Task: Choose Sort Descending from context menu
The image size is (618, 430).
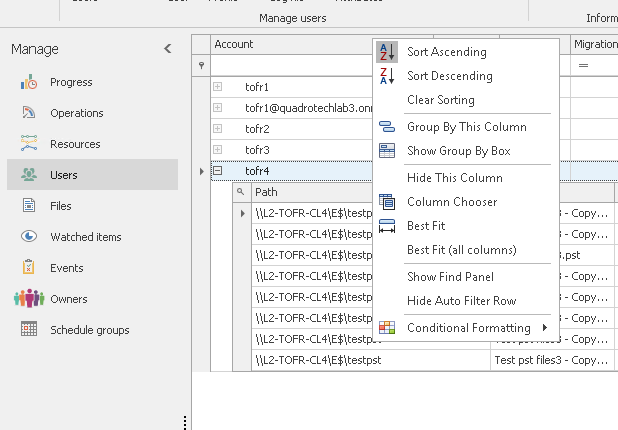Action: tap(466, 76)
